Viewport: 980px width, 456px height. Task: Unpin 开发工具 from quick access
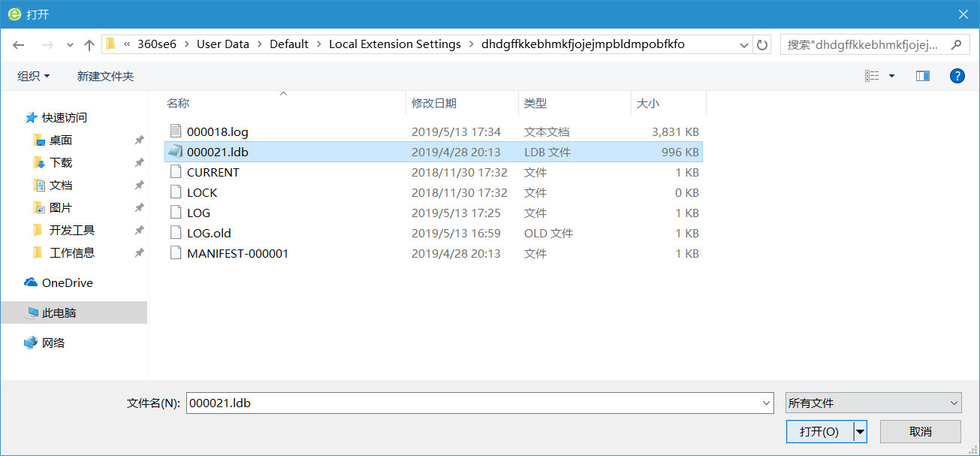coord(139,230)
